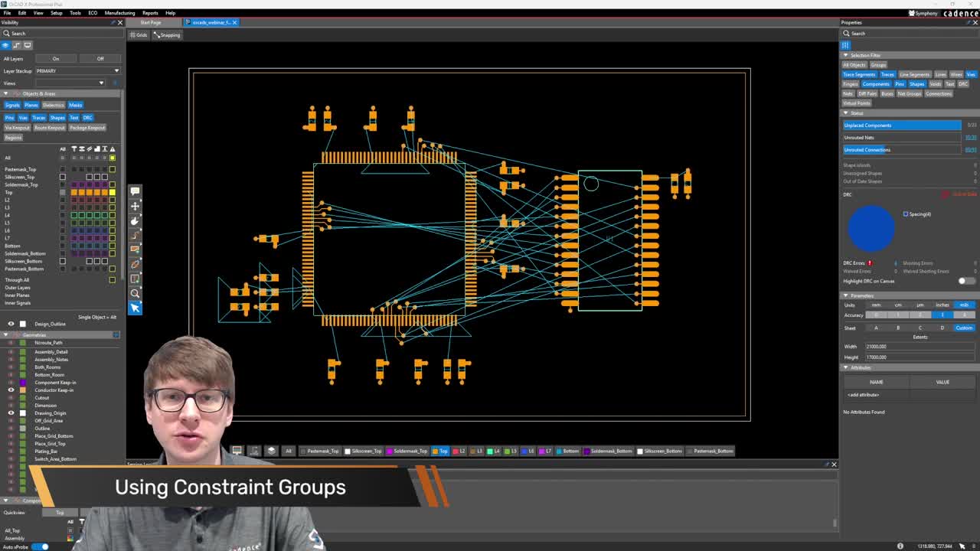Open the Reports menu
Screen dimensions: 980x551
click(x=150, y=13)
